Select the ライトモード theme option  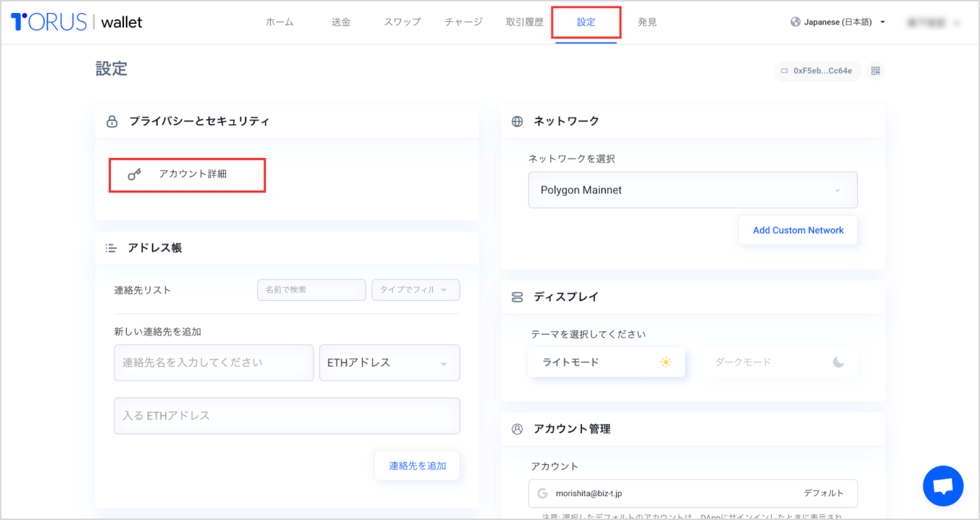point(606,361)
